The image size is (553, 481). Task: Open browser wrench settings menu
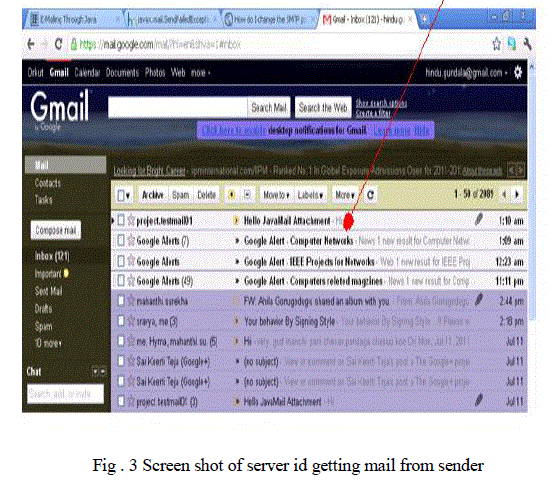click(x=528, y=44)
